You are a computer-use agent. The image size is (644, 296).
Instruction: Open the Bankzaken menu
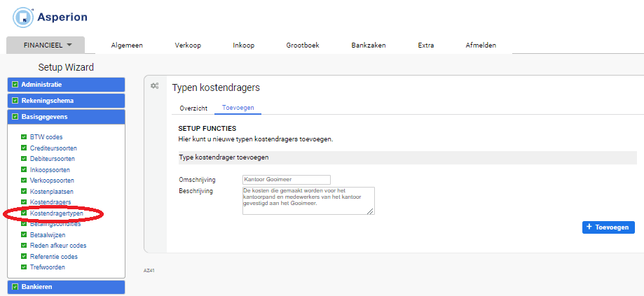(369, 45)
